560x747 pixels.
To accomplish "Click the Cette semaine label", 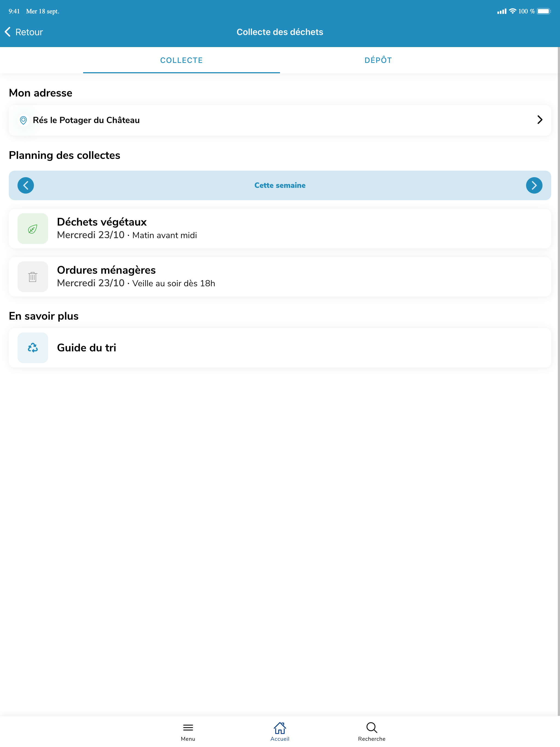I will [x=280, y=185].
